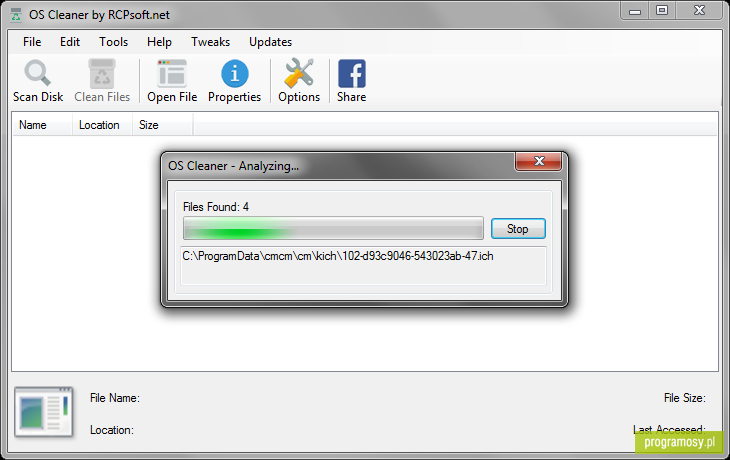Image resolution: width=730 pixels, height=460 pixels.
Task: Click the file preview thumbnail at the bottom
Action: pos(44,412)
